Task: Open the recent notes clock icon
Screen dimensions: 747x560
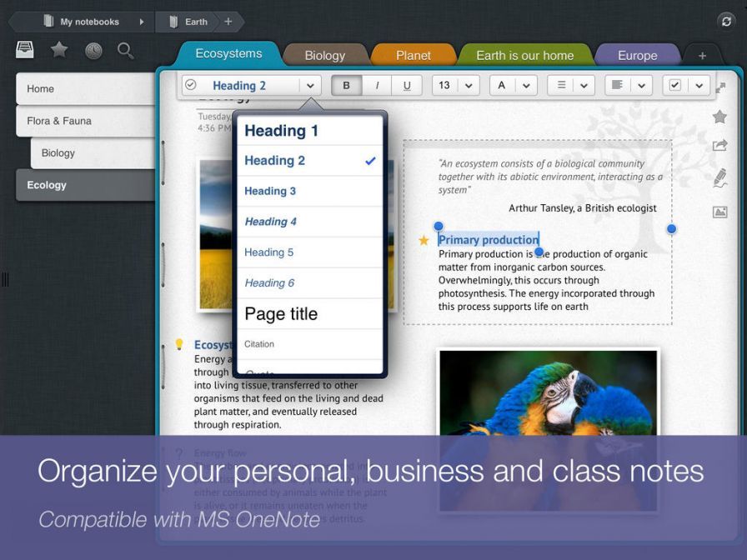Action: coord(93,51)
